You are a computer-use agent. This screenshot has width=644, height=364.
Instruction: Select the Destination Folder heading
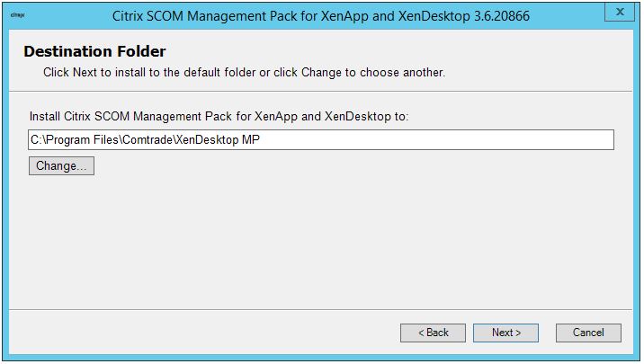pyautogui.click(x=94, y=52)
